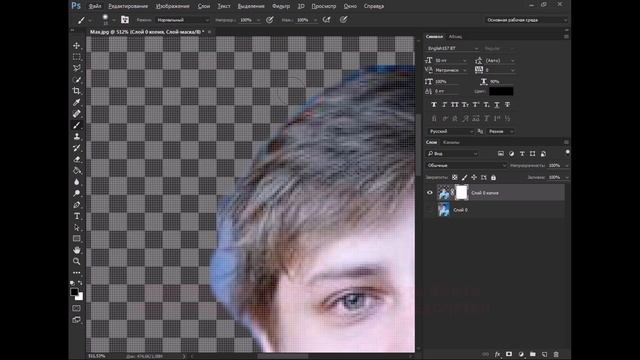Create a new layer
640x360 pixels.
click(544, 354)
